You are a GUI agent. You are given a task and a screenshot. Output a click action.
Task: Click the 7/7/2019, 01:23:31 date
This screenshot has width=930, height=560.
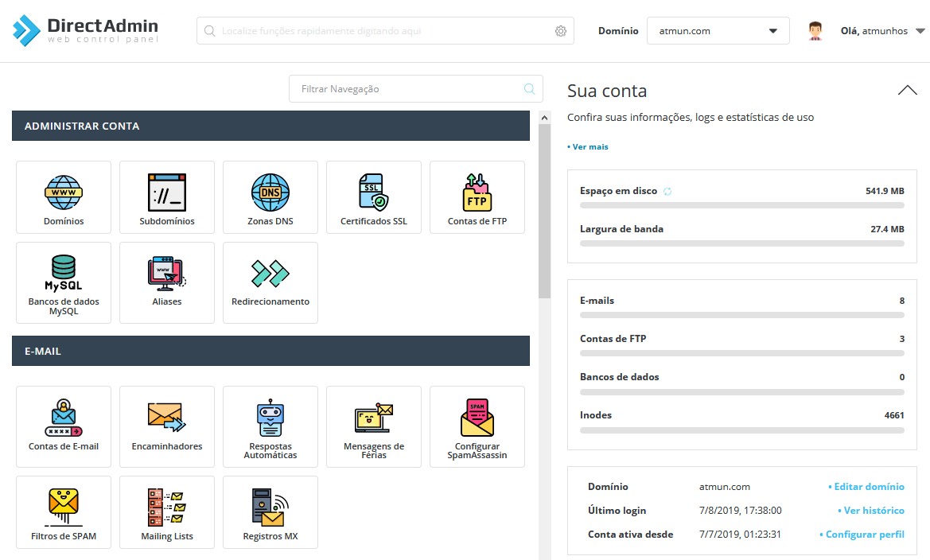click(x=740, y=535)
